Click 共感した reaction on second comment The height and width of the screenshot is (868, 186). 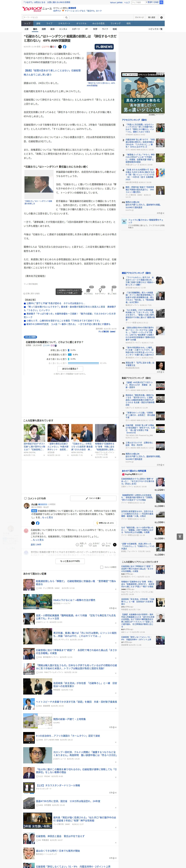pos(81,545)
